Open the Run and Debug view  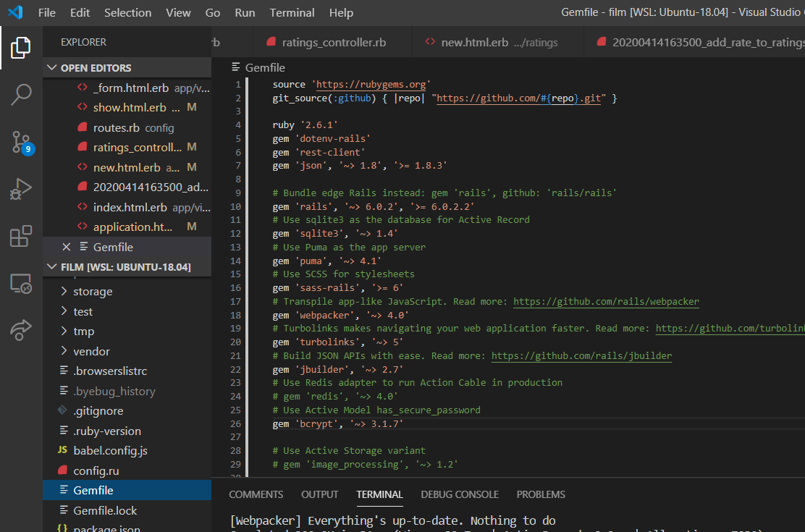(x=21, y=190)
